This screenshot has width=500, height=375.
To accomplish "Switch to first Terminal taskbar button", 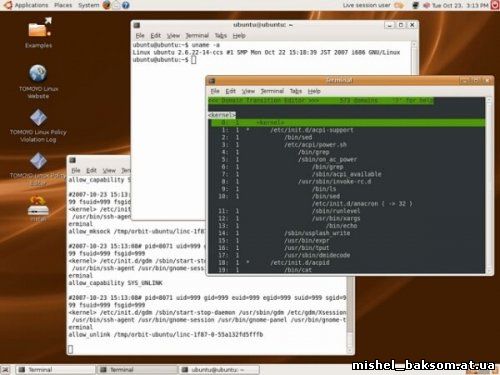I will tap(55, 370).
